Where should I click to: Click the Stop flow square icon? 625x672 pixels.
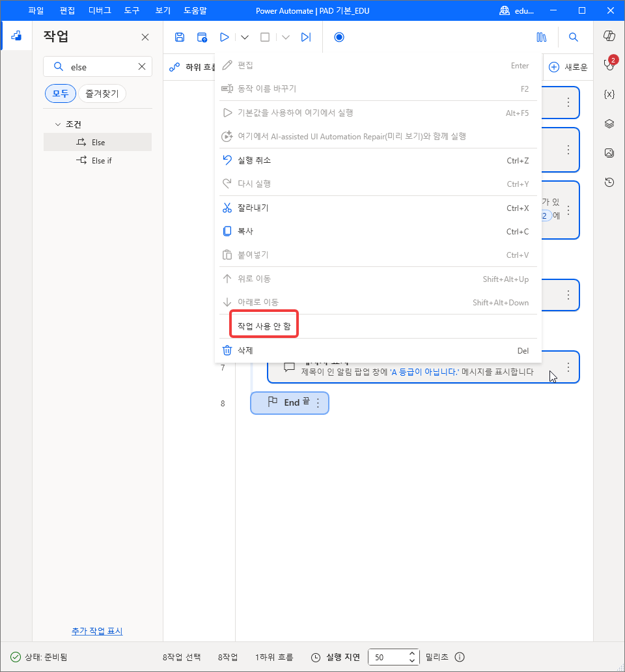click(265, 37)
